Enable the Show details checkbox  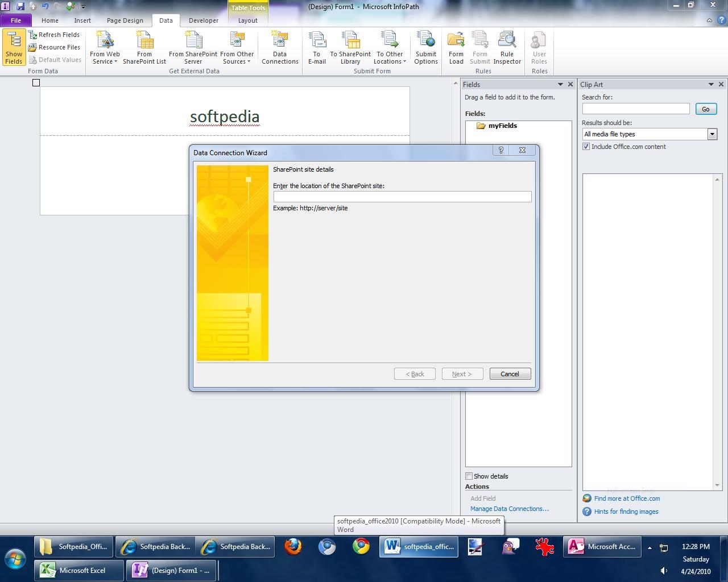(x=469, y=476)
